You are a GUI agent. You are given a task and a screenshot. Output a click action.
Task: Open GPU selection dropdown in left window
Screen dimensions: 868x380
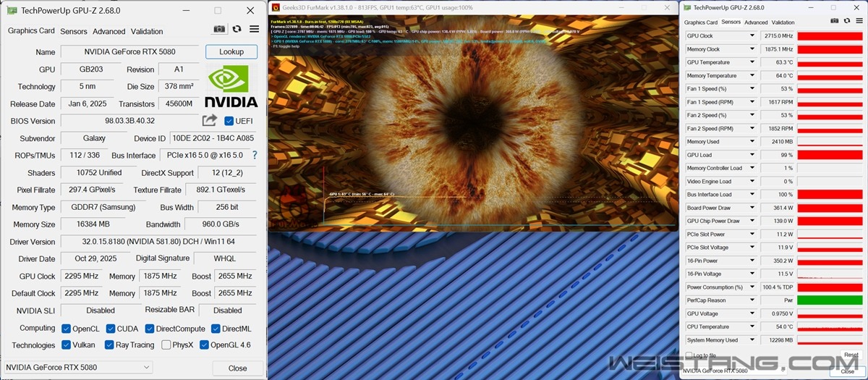[79, 367]
